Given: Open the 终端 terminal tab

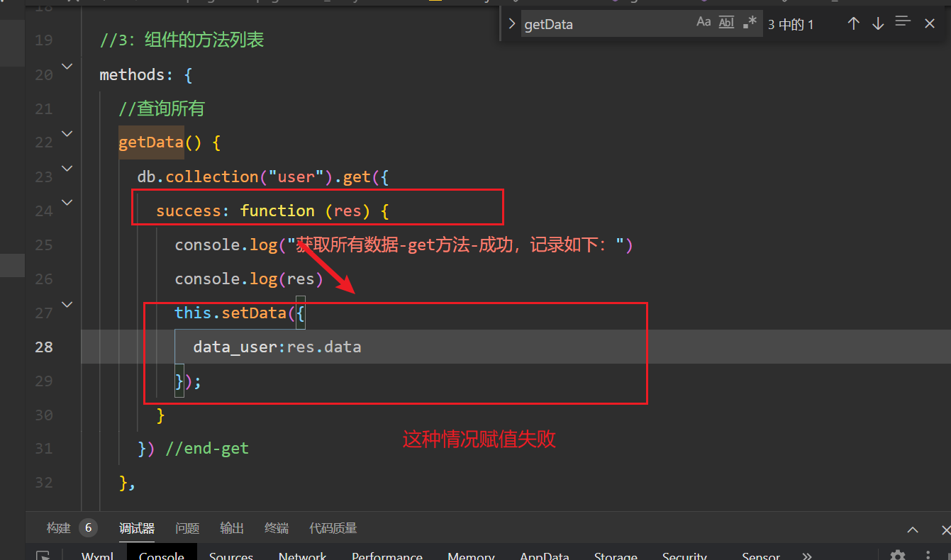Looking at the screenshot, I should point(276,527).
